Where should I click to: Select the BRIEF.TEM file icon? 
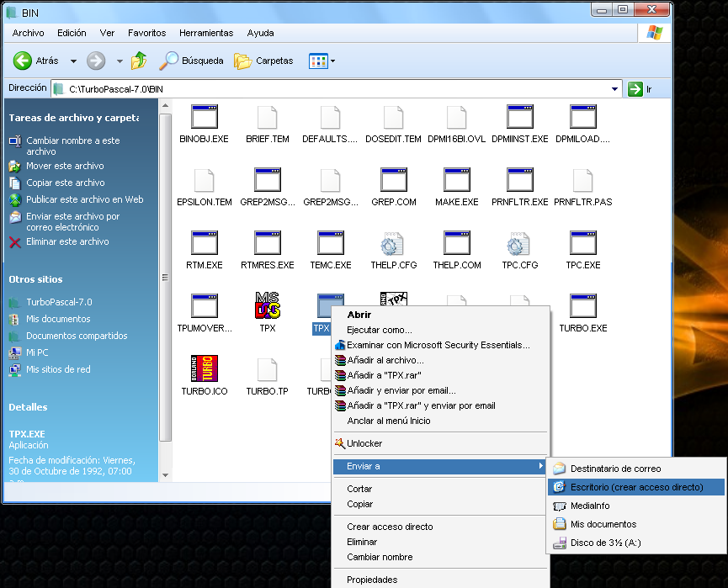(x=268, y=117)
